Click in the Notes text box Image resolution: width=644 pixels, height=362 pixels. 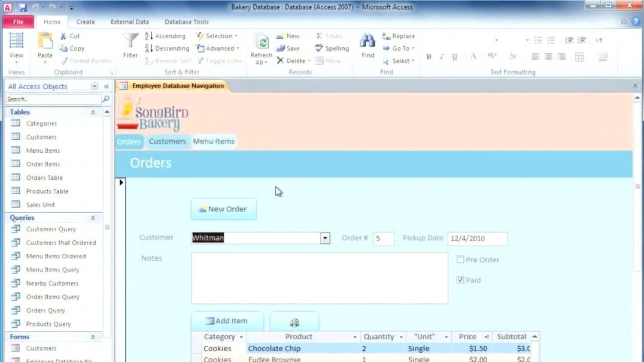coord(320,278)
